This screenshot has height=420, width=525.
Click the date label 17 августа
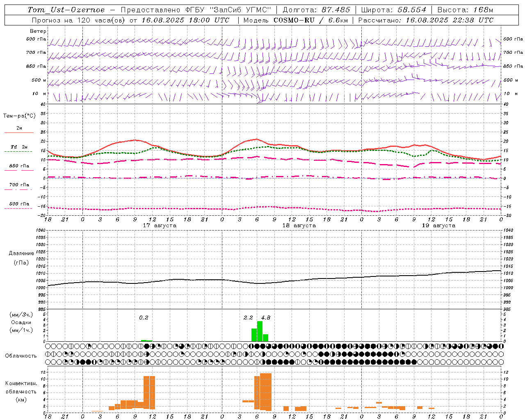(160, 226)
